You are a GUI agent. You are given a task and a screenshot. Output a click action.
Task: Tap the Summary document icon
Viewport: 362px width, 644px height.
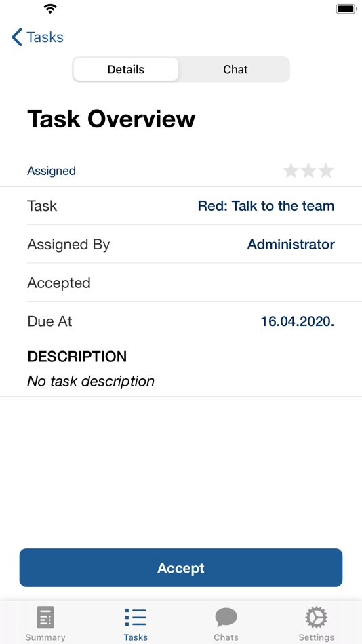[45, 618]
